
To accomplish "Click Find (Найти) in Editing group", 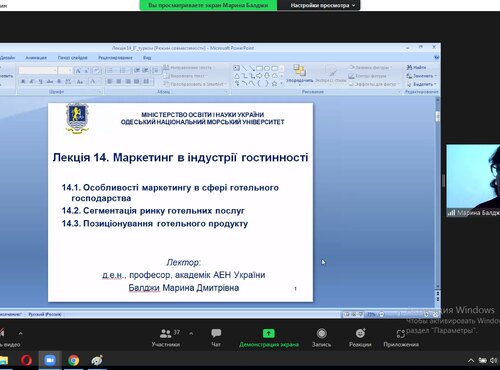I will tap(417, 67).
